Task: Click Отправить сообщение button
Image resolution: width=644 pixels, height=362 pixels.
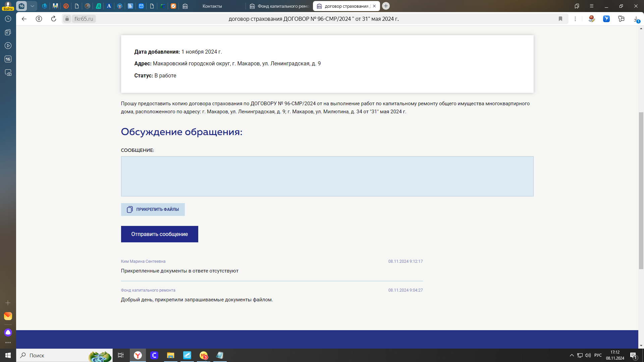Action: [159, 234]
